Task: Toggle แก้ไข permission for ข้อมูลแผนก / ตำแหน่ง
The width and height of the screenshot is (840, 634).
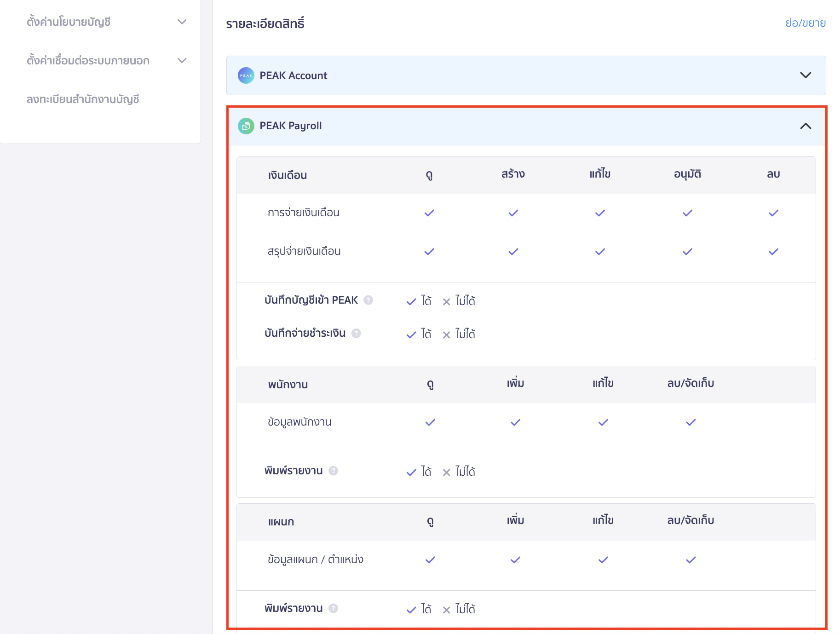Action: pyautogui.click(x=603, y=560)
